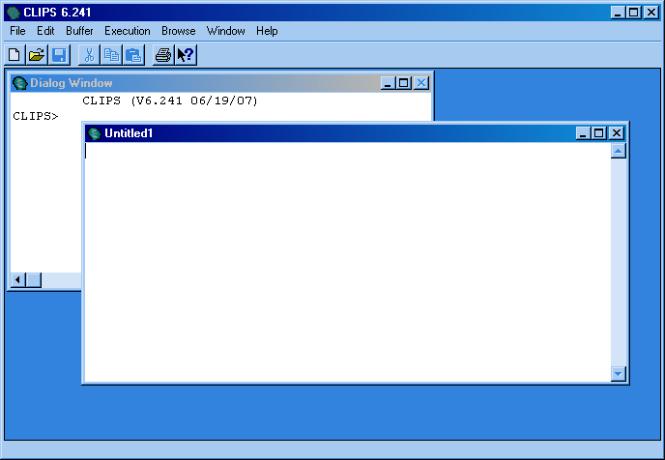Click inside the Untitled1 editor text area
Viewport: 665px width, 460px height.
[348, 262]
